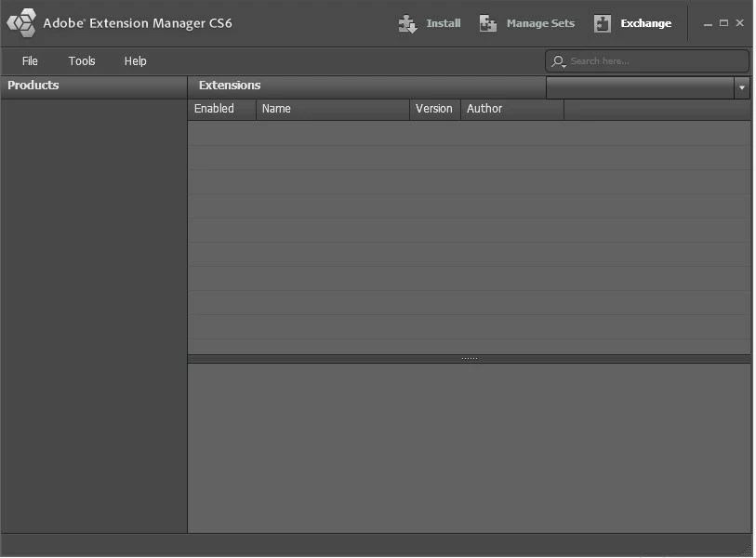The image size is (756, 558).
Task: Sort by the Author column header
Action: [512, 109]
